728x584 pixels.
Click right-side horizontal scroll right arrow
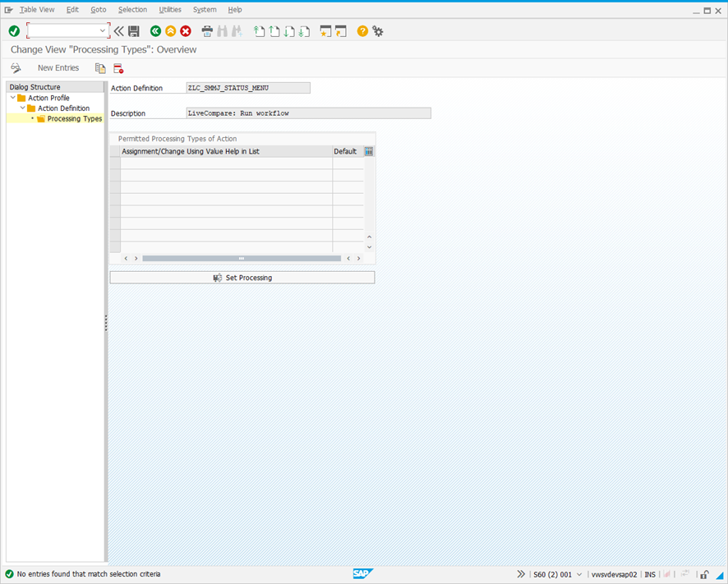tap(358, 258)
